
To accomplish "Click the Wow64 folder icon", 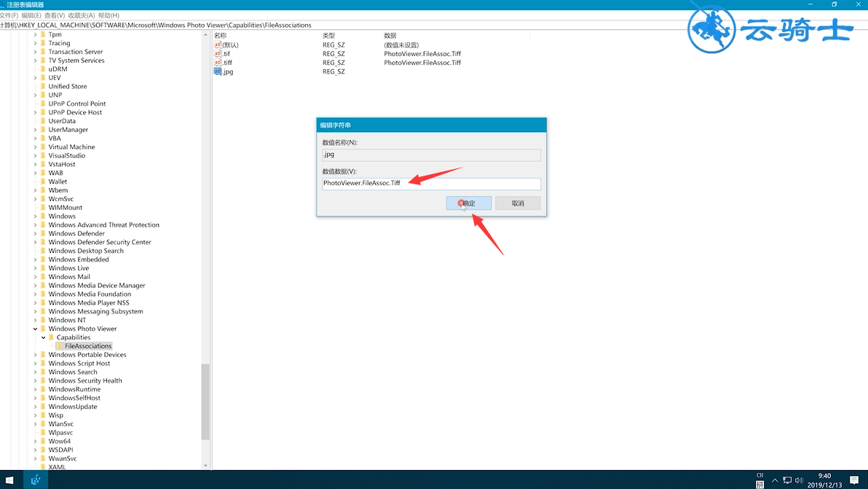I will click(43, 442).
